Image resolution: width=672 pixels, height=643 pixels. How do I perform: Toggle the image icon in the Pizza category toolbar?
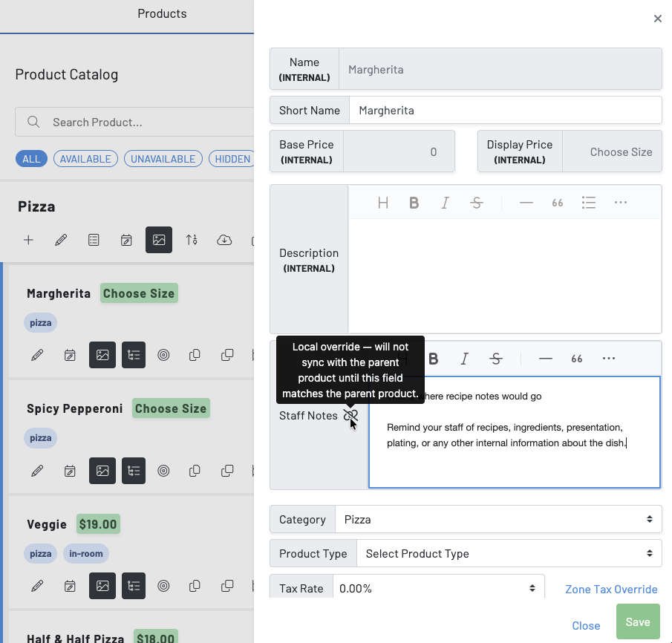(159, 240)
